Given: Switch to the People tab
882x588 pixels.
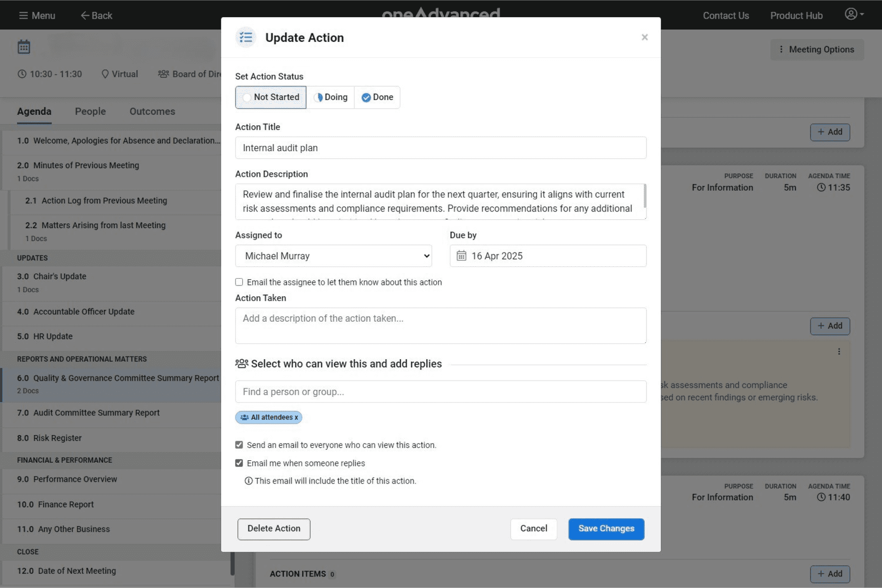Looking at the screenshot, I should 90,112.
